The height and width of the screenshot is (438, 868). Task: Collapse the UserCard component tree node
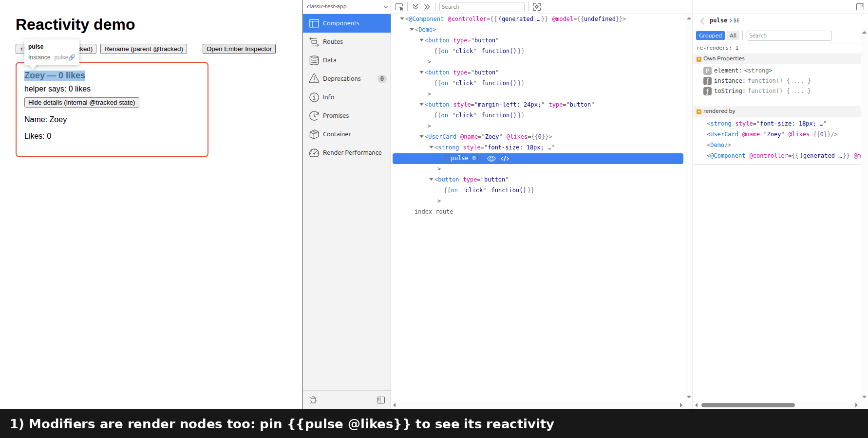pos(421,137)
